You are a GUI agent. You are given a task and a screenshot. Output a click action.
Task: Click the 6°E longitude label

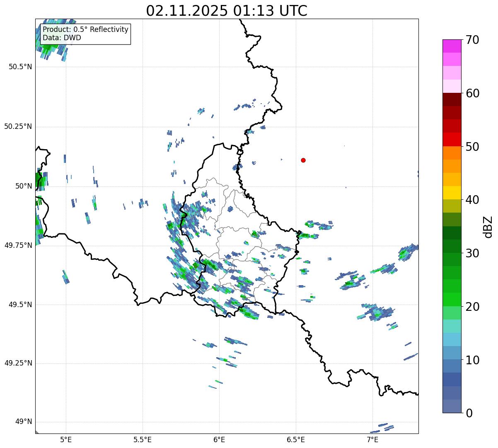pyautogui.click(x=219, y=439)
